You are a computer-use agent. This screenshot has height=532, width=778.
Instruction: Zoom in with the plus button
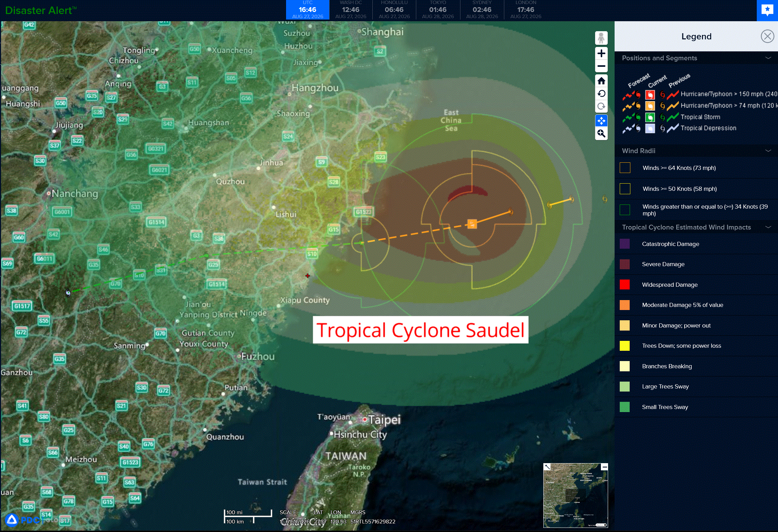[x=601, y=53]
